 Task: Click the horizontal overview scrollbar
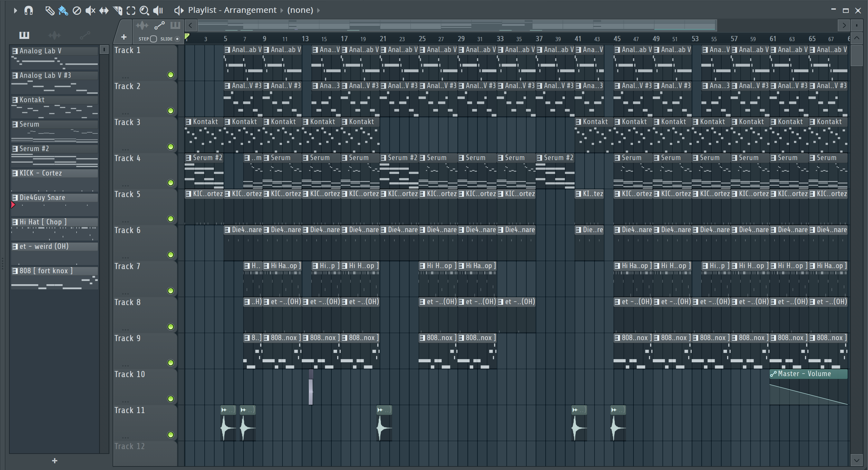[x=457, y=25]
